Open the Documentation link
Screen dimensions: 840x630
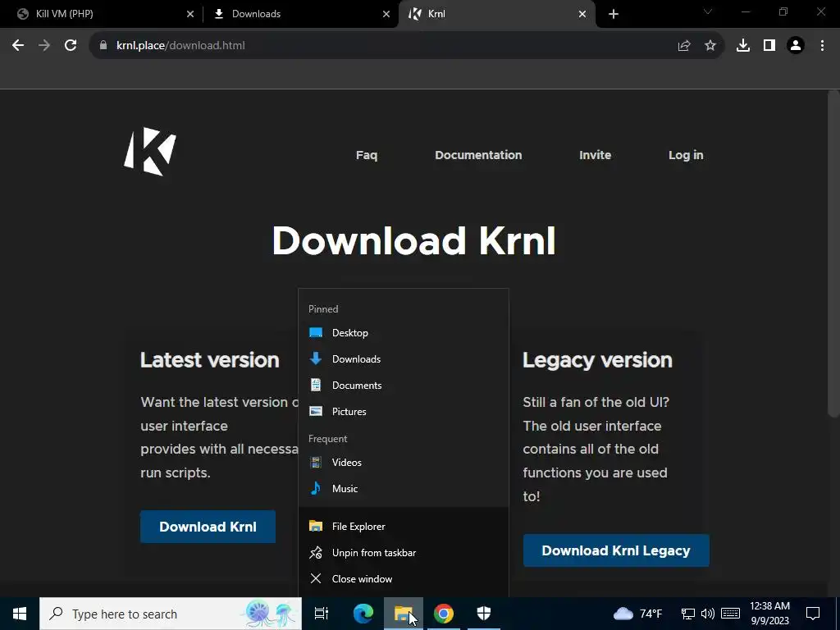[x=478, y=155]
